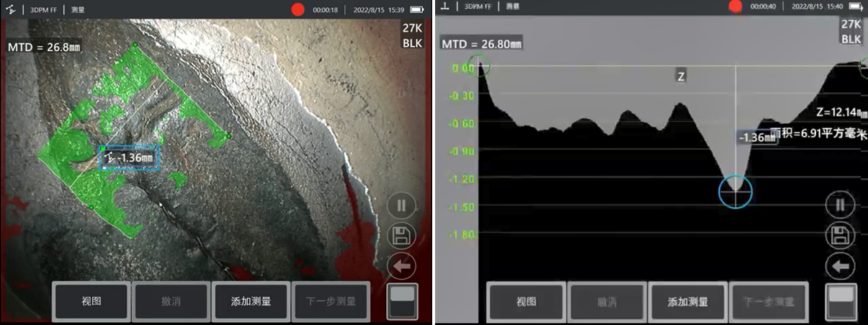The image size is (868, 325).
Task: Click the red record indicator in the left panel
Action: click(297, 9)
